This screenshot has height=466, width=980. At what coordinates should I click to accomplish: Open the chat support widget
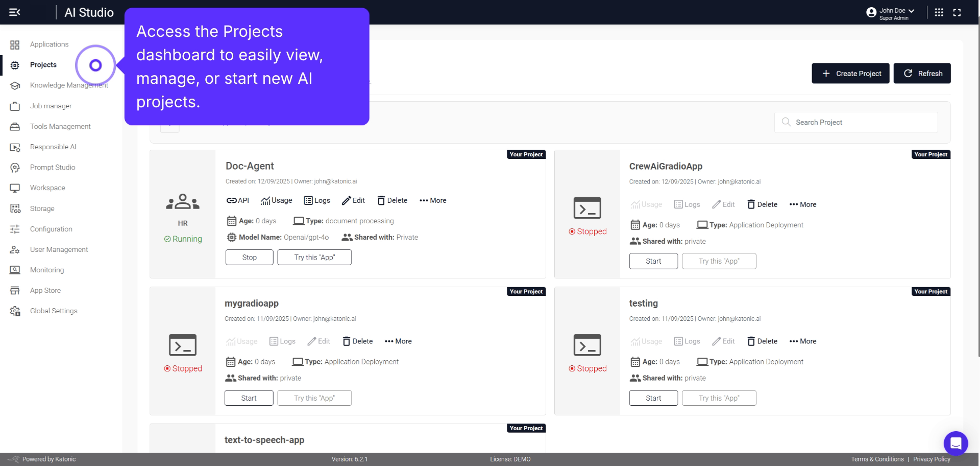pos(957,443)
